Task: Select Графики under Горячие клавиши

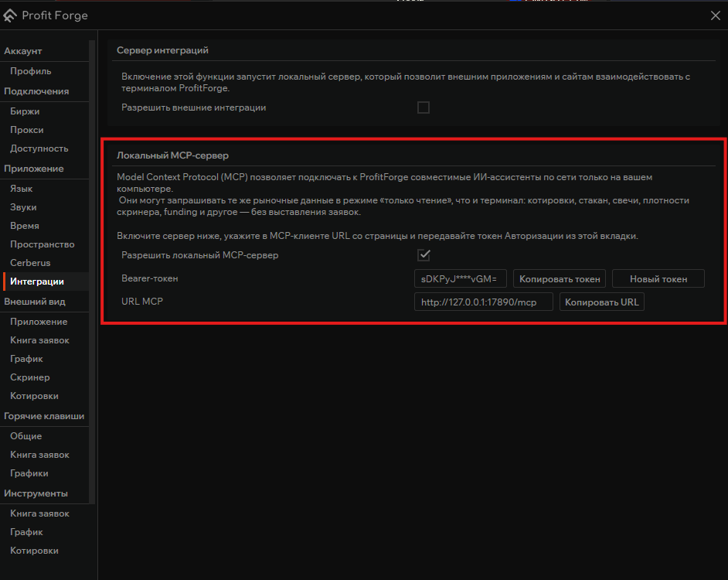Action: tap(29, 473)
